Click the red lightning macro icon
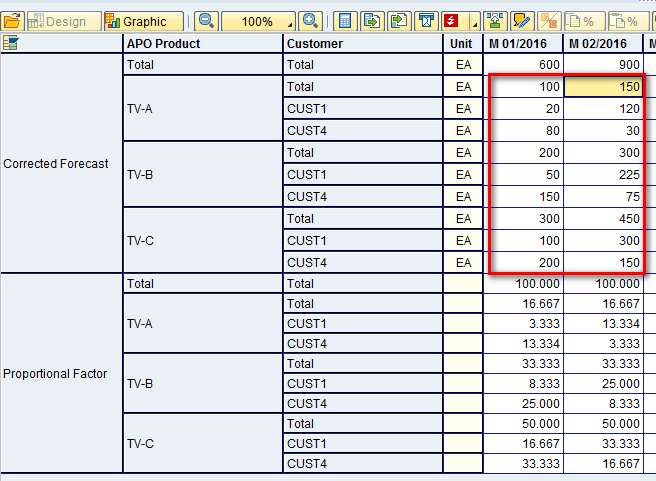The height and width of the screenshot is (481, 656). (x=452, y=21)
